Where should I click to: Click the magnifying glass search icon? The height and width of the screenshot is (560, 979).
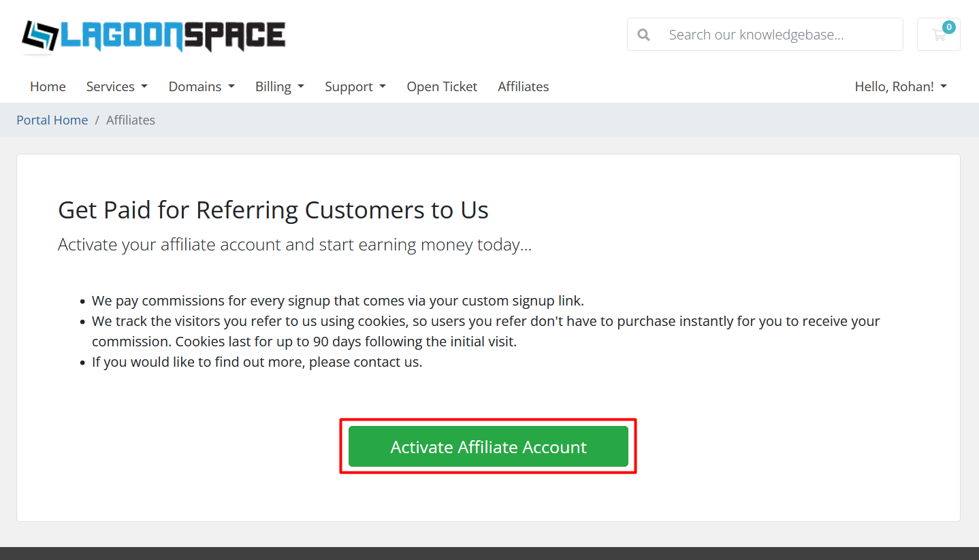tap(643, 35)
